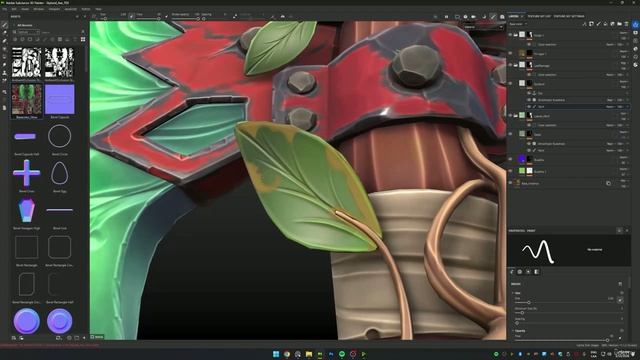Toggle visibility of the second layer from top
The image size is (640, 360).
tap(510, 53)
